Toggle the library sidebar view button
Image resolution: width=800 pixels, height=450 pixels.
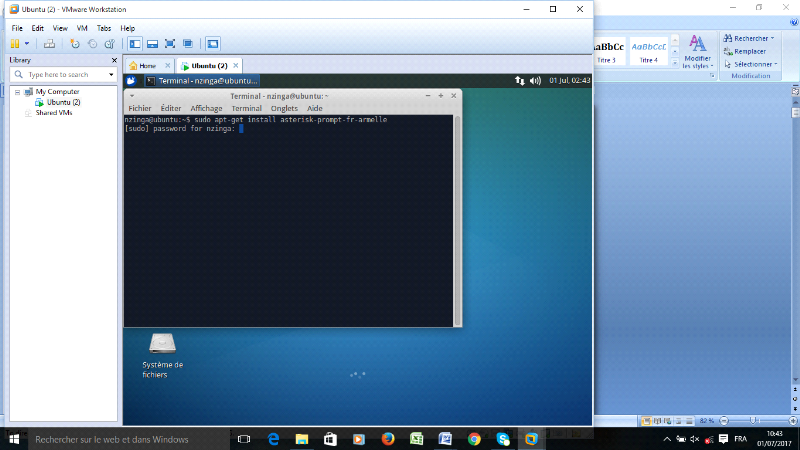tap(134, 44)
